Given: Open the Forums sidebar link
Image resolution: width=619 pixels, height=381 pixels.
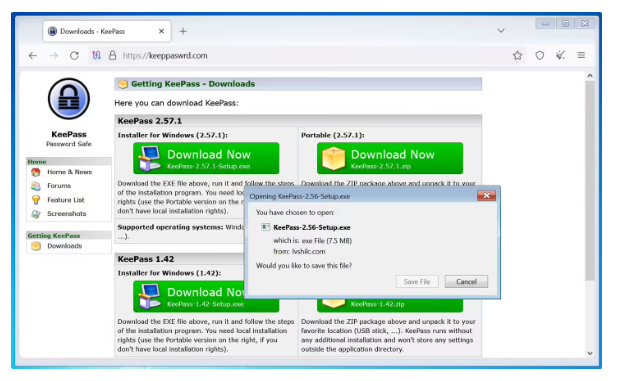Looking at the screenshot, I should 59,186.
